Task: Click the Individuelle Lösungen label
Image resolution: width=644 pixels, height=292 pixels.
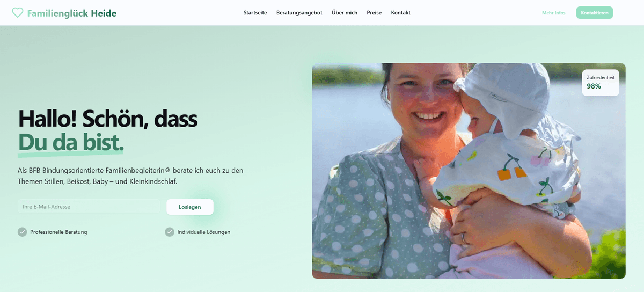Action: (204, 232)
